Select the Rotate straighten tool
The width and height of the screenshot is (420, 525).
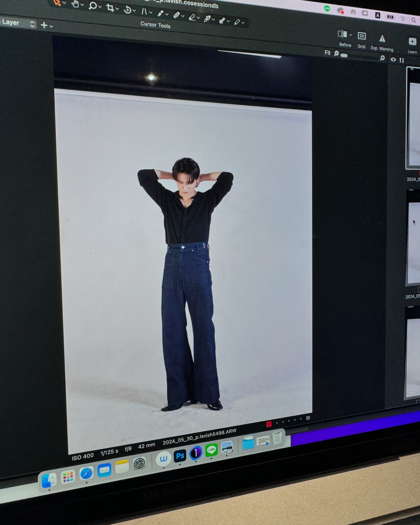click(127, 10)
